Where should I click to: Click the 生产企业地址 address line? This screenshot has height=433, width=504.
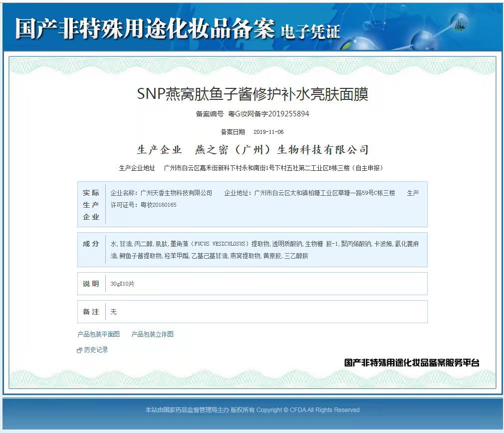point(273,168)
